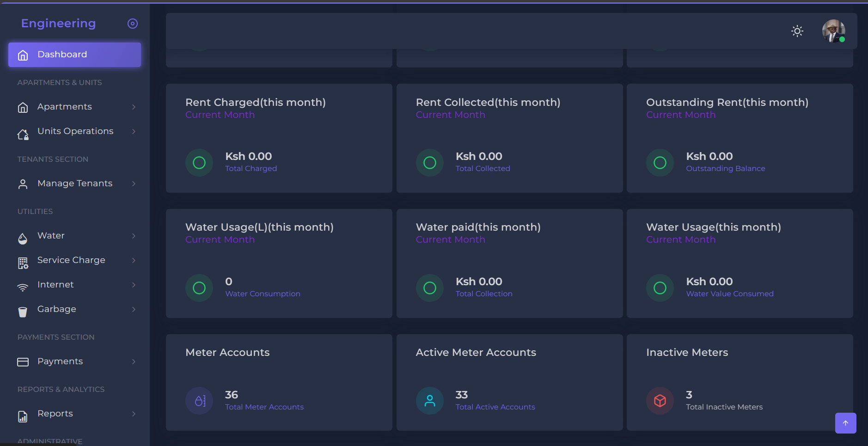
Task: Toggle light mode with sun icon
Action: [797, 31]
